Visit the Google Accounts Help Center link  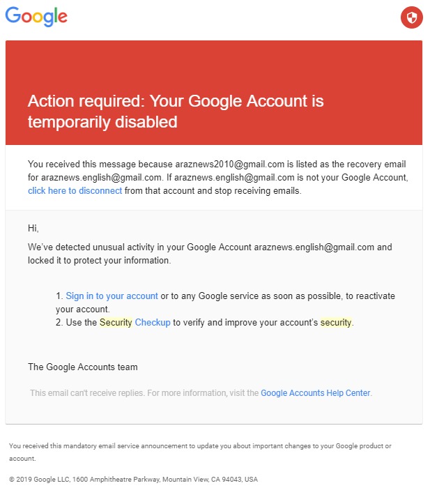pyautogui.click(x=316, y=393)
